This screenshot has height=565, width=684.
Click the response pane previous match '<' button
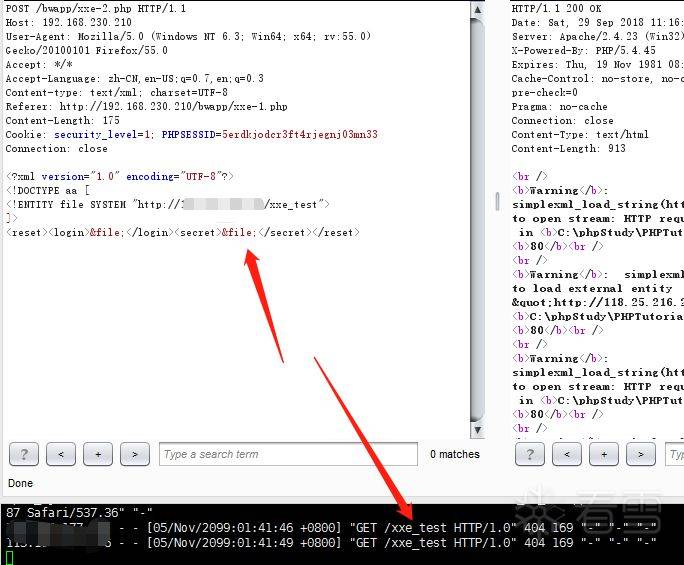(x=567, y=454)
